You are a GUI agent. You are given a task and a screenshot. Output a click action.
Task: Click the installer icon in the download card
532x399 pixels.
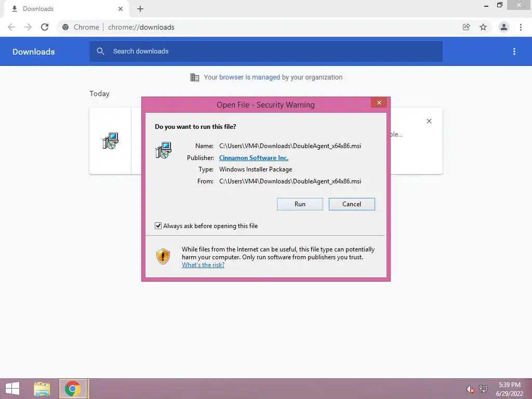click(x=110, y=141)
